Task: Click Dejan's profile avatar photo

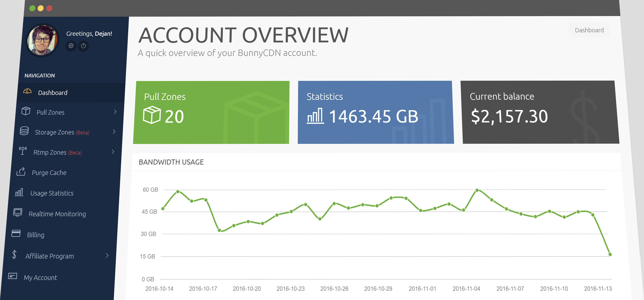Action: [x=43, y=40]
